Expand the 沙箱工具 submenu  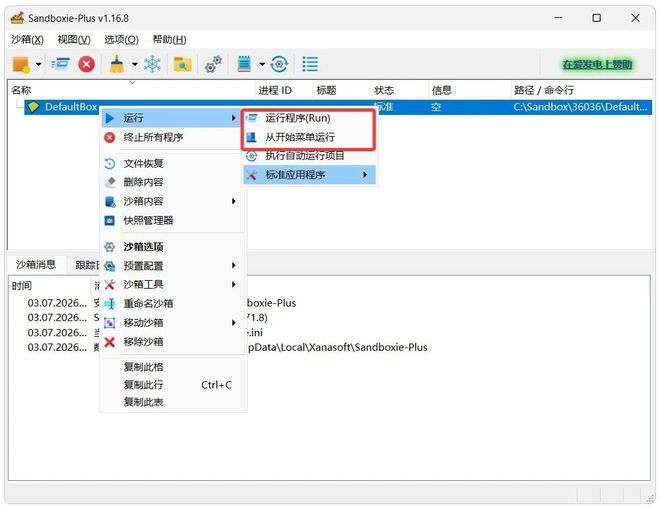pos(172,285)
